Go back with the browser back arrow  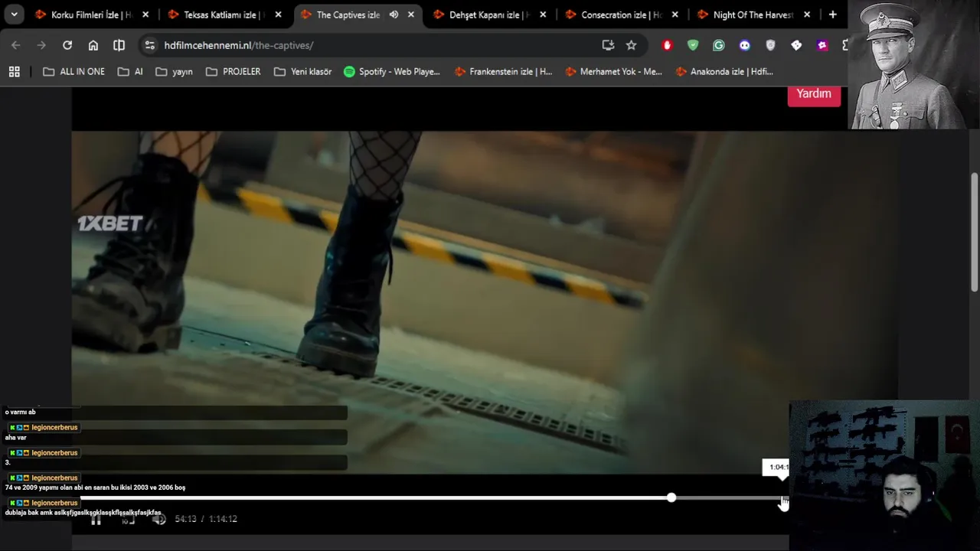click(16, 45)
